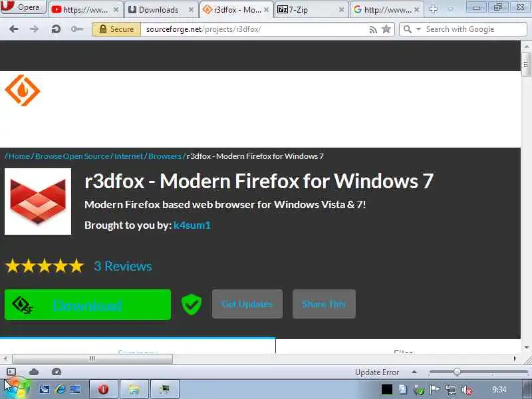Close the YouTube tab
This screenshot has height=399, width=532.
point(116,10)
